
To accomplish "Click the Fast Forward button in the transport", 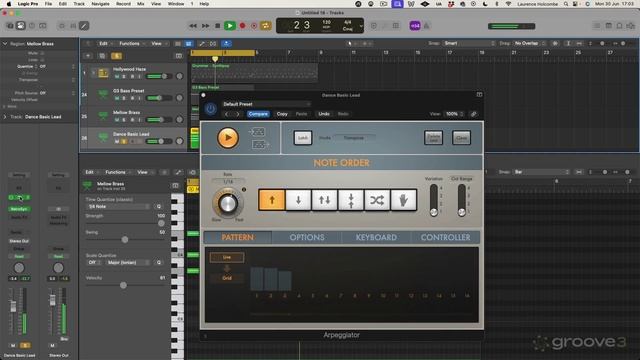I will 205,26.
